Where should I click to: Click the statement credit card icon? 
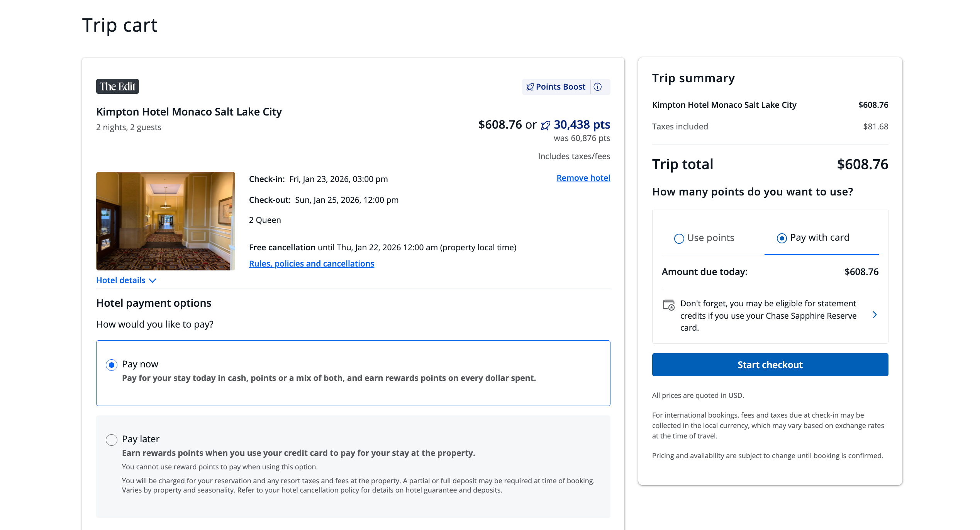(669, 305)
